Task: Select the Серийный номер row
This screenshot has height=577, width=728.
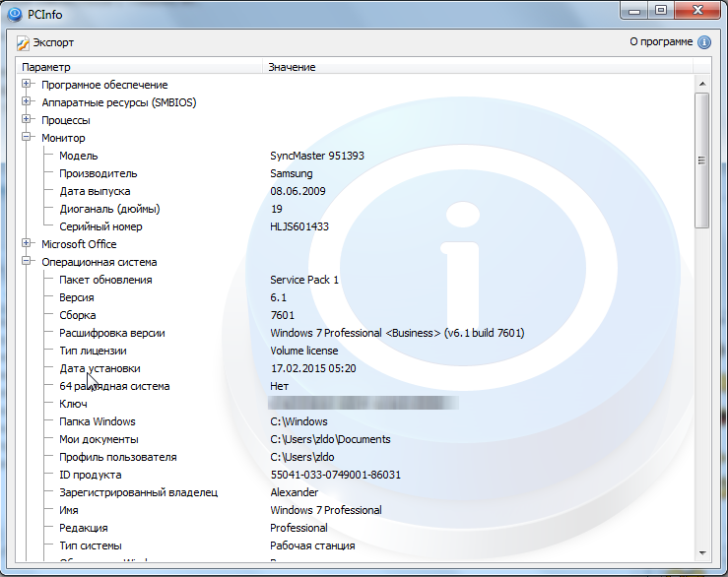Action: point(99,226)
